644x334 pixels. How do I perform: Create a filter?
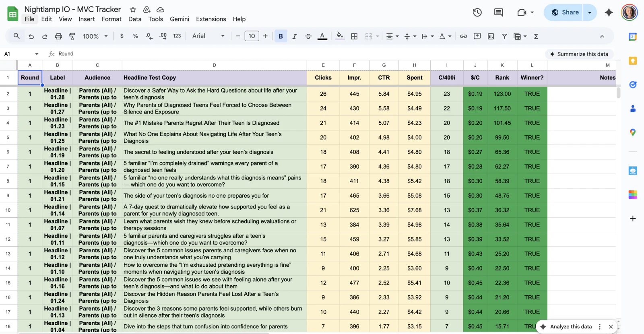[x=504, y=36]
